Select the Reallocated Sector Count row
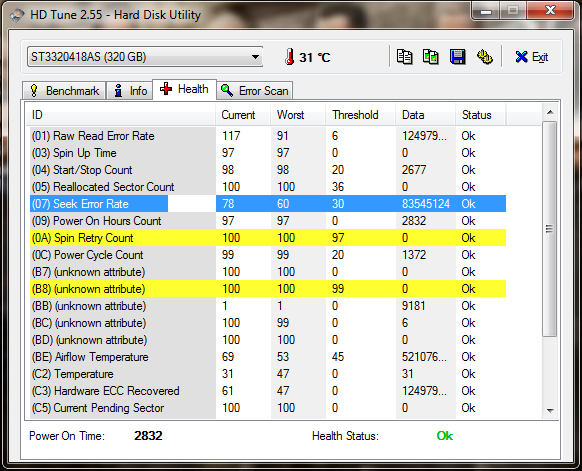This screenshot has width=582, height=471. 268,187
